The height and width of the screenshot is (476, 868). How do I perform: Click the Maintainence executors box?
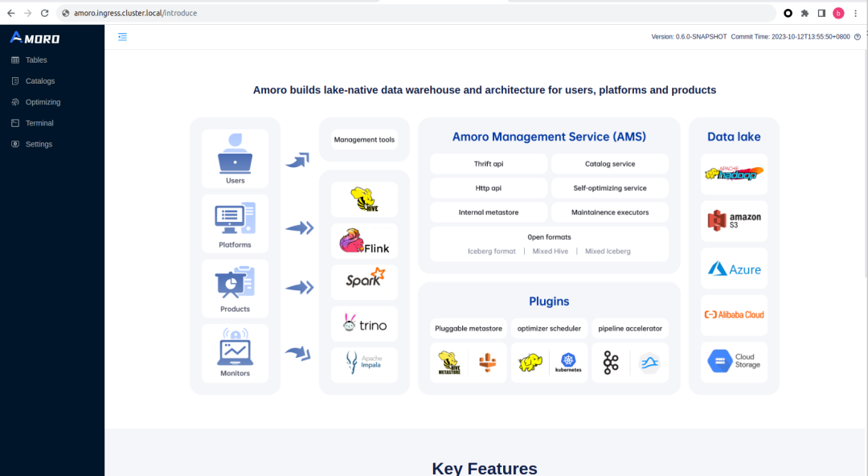coord(610,212)
